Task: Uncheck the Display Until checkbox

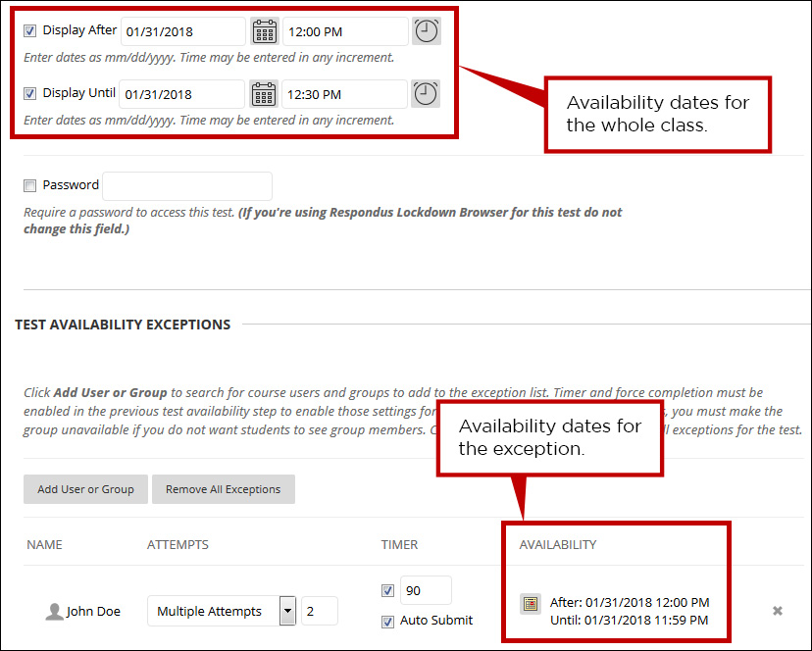Action: 29,92
